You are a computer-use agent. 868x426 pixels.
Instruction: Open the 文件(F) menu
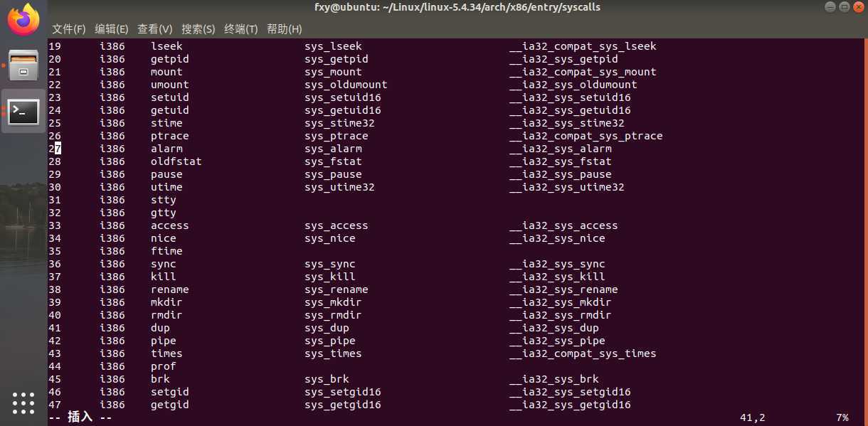coord(69,29)
